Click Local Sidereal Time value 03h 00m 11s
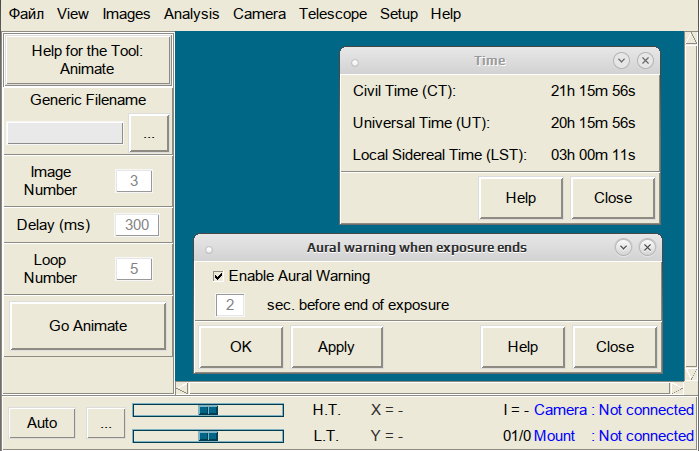Image resolution: width=699 pixels, height=451 pixels. (x=593, y=155)
